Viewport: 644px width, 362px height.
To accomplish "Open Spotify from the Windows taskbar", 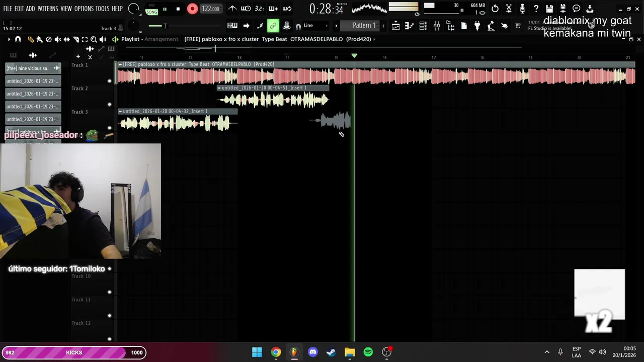I will pyautogui.click(x=368, y=352).
